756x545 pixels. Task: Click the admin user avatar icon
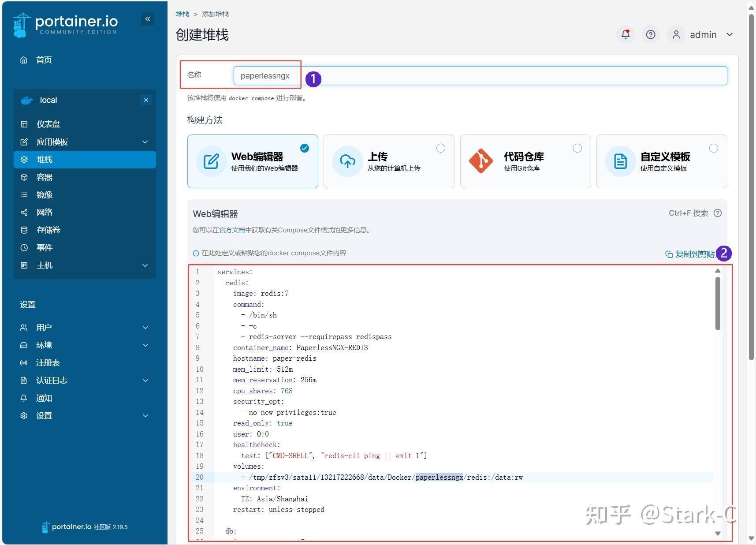click(x=676, y=34)
